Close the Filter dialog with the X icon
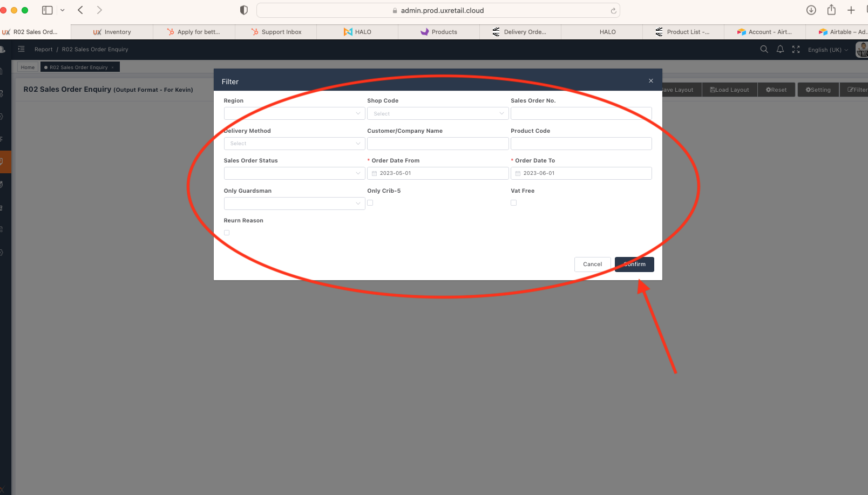The image size is (868, 495). tap(651, 81)
